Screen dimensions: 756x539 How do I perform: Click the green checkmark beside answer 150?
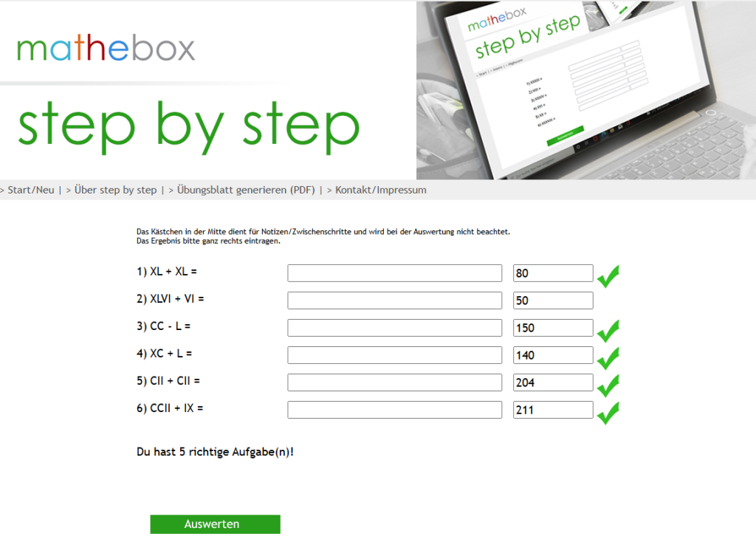tap(608, 331)
